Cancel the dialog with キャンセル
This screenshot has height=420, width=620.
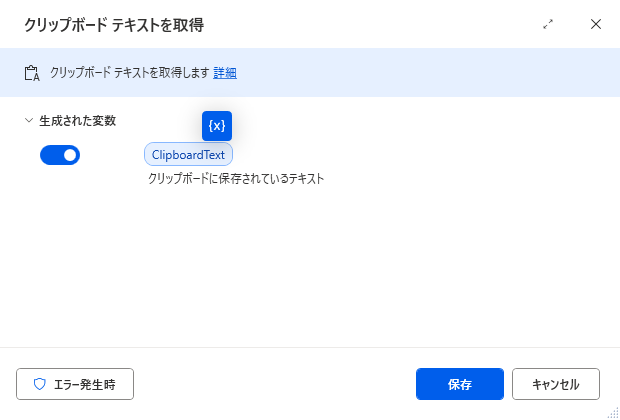556,384
